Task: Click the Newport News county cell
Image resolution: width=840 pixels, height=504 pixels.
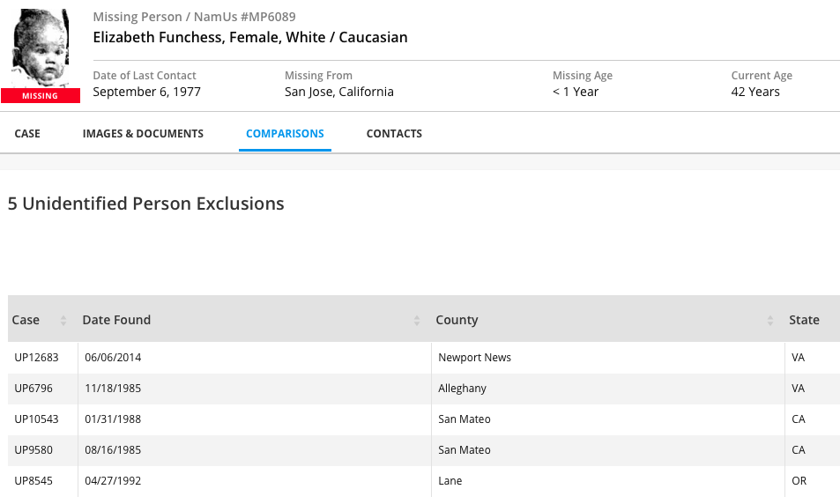Action: pyautogui.click(x=474, y=358)
